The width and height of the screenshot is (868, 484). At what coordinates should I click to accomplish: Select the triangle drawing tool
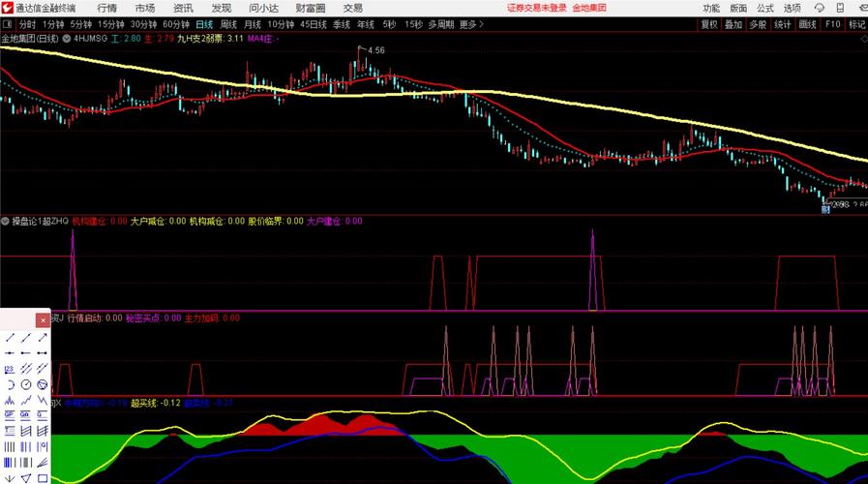pos(25,478)
